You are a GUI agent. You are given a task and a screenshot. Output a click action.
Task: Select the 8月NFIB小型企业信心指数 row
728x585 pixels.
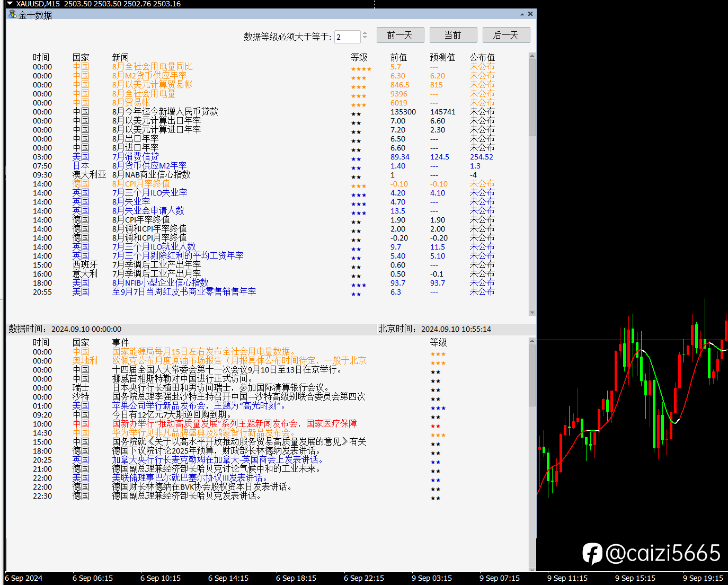(x=264, y=283)
